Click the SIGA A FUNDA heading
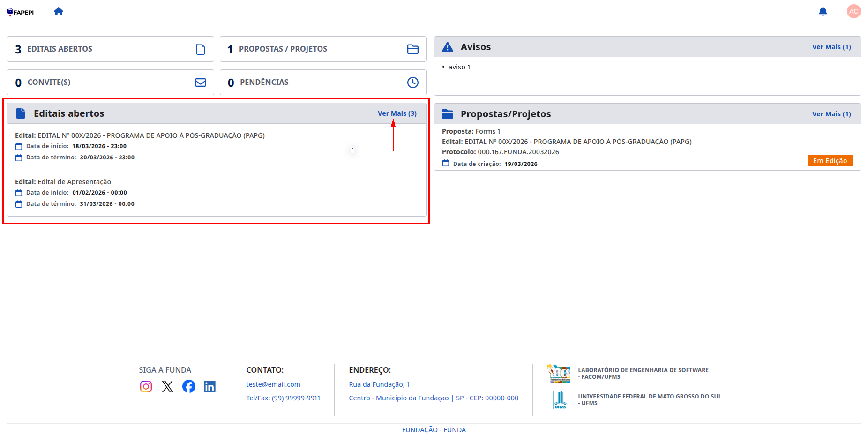 (x=165, y=370)
